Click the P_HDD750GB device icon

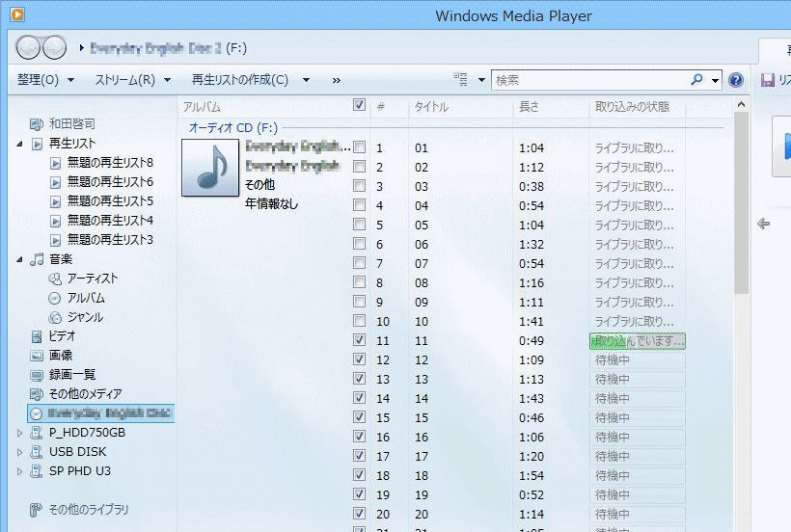click(x=37, y=433)
